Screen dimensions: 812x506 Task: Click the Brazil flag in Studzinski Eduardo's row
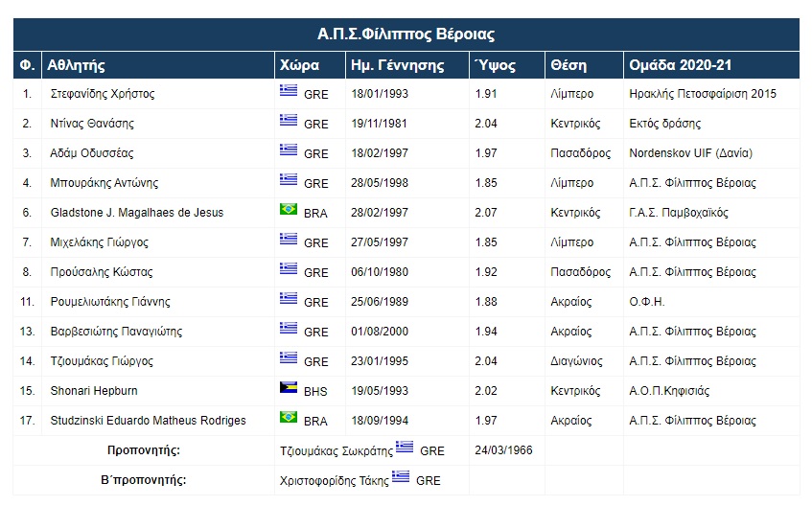[x=288, y=418]
